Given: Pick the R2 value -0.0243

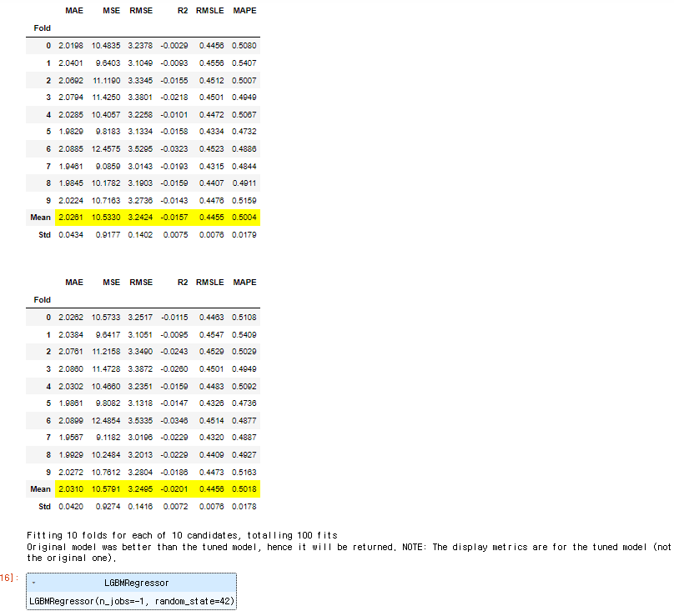Looking at the screenshot, I should [x=174, y=352].
